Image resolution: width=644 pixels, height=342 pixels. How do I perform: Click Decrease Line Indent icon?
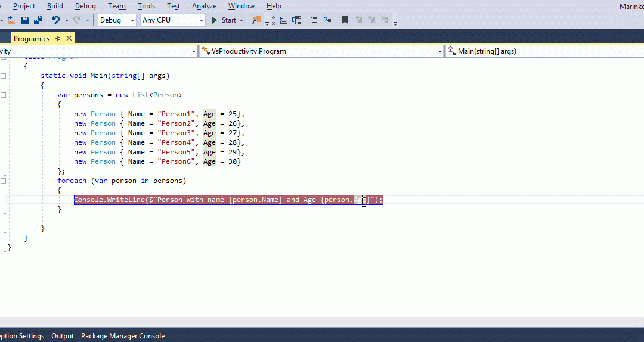283,20
